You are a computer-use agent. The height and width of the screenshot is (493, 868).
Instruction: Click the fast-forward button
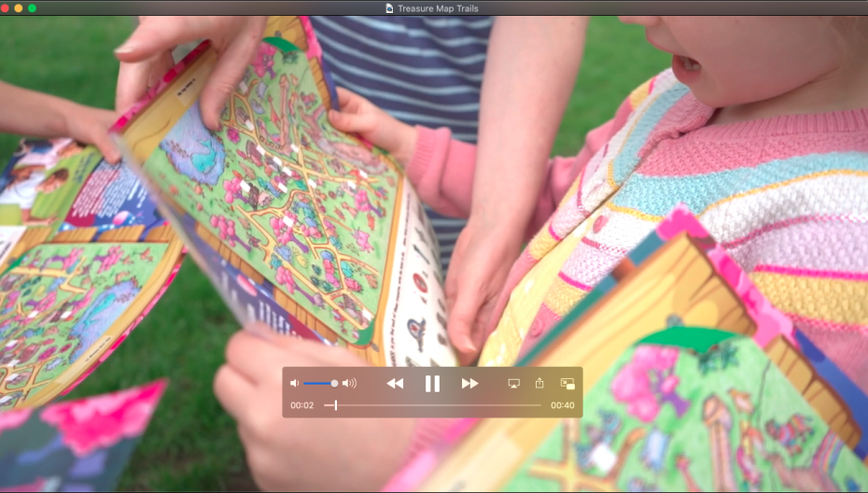point(469,384)
